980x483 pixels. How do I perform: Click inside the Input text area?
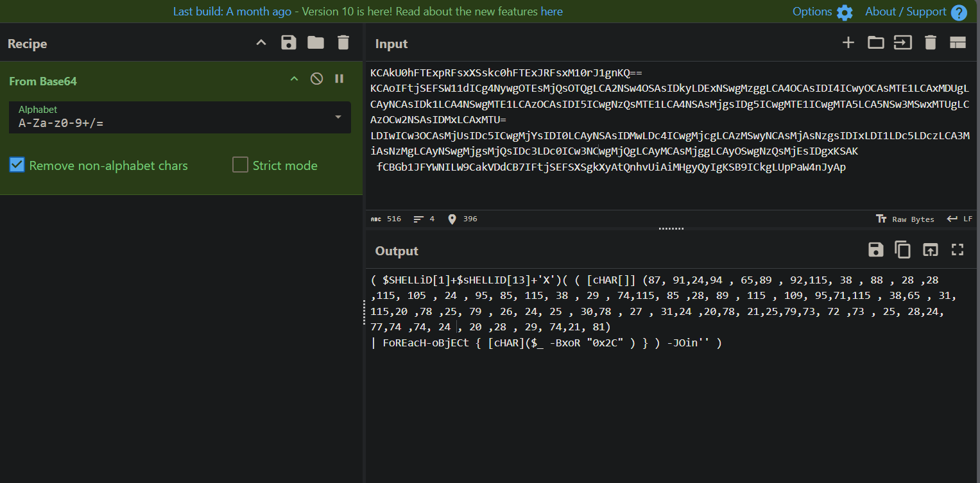(671, 135)
